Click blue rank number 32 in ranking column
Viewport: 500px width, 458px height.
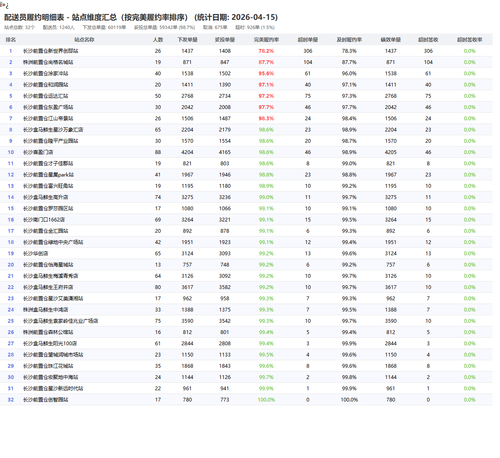[x=11, y=400]
